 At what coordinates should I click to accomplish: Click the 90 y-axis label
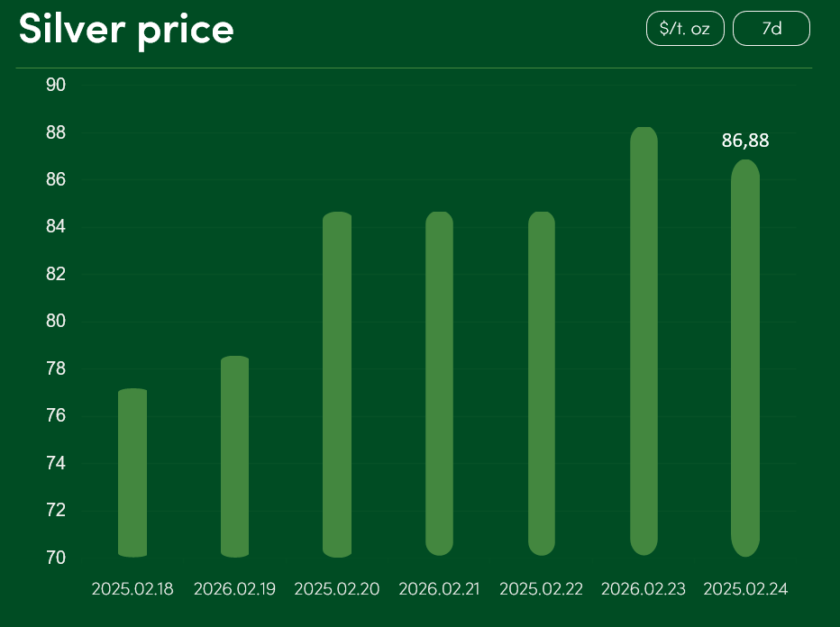(56, 86)
